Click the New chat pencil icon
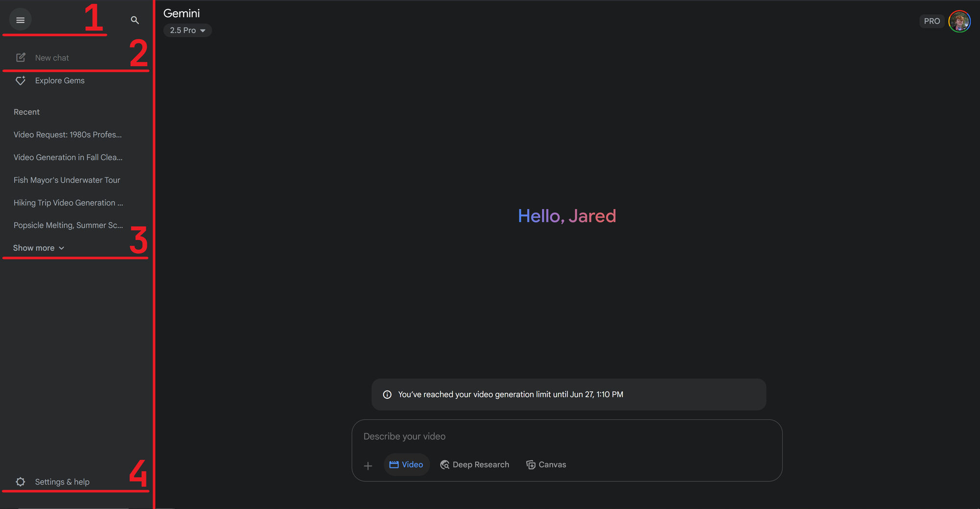Screen dimensions: 980x509 (x=21, y=58)
